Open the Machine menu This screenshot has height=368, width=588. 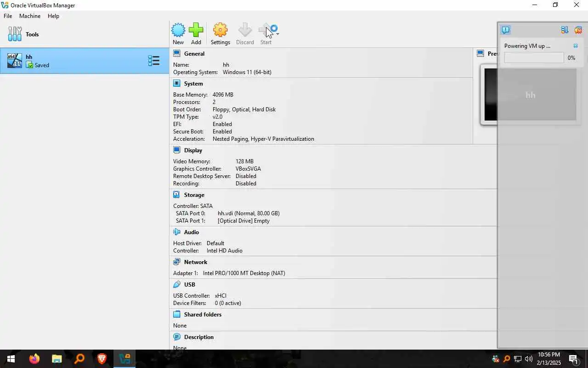coord(30,16)
